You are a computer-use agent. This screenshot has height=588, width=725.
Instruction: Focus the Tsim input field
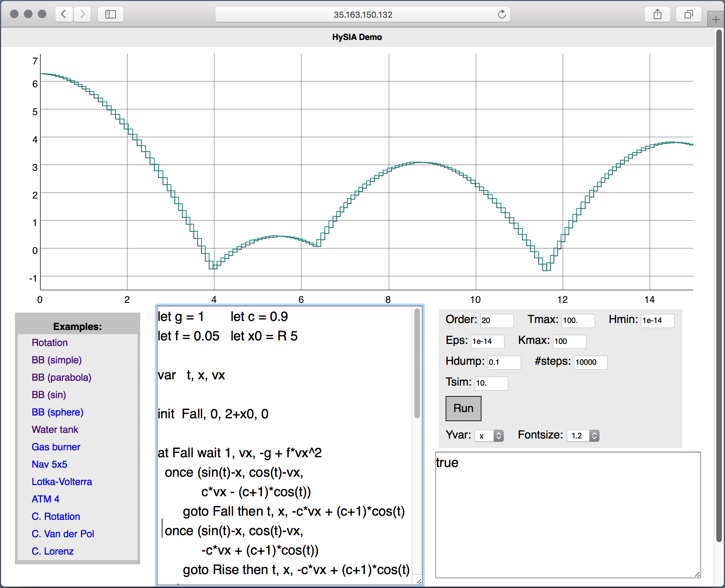click(491, 383)
